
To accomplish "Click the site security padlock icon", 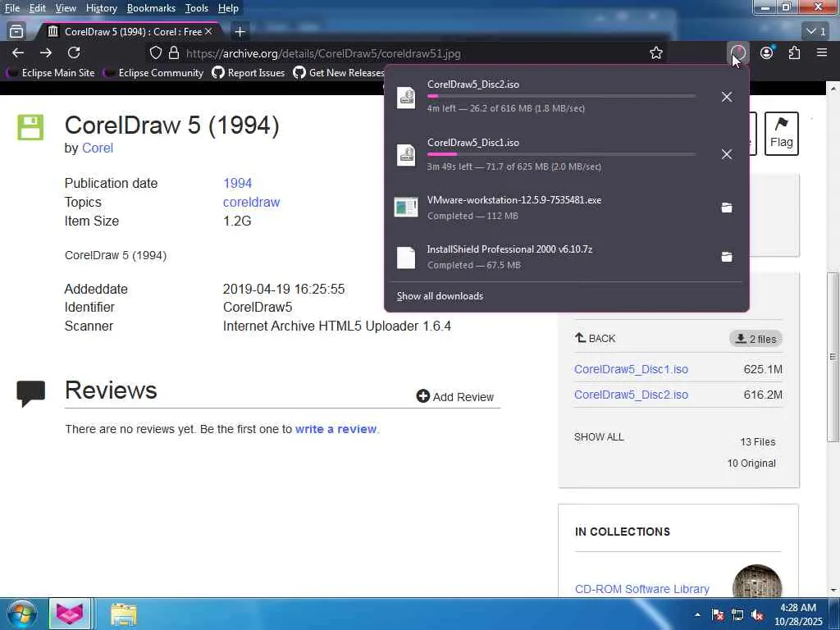I will click(x=174, y=52).
